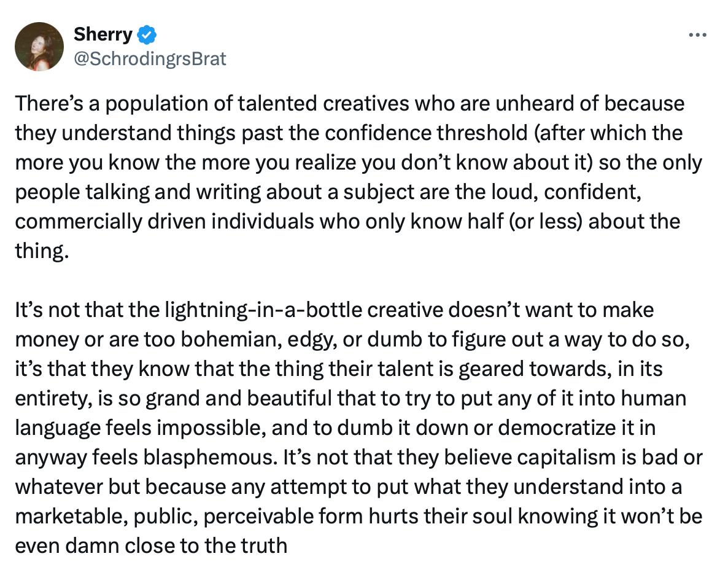728x575 pixels.
Task: Open the three-dot More options menu
Action: pyautogui.click(x=698, y=35)
